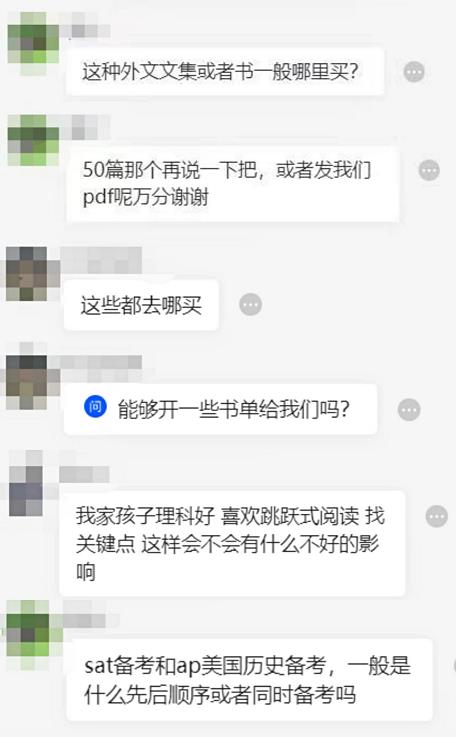Click blurred username above 能够开一些书单 question

tap(101, 367)
